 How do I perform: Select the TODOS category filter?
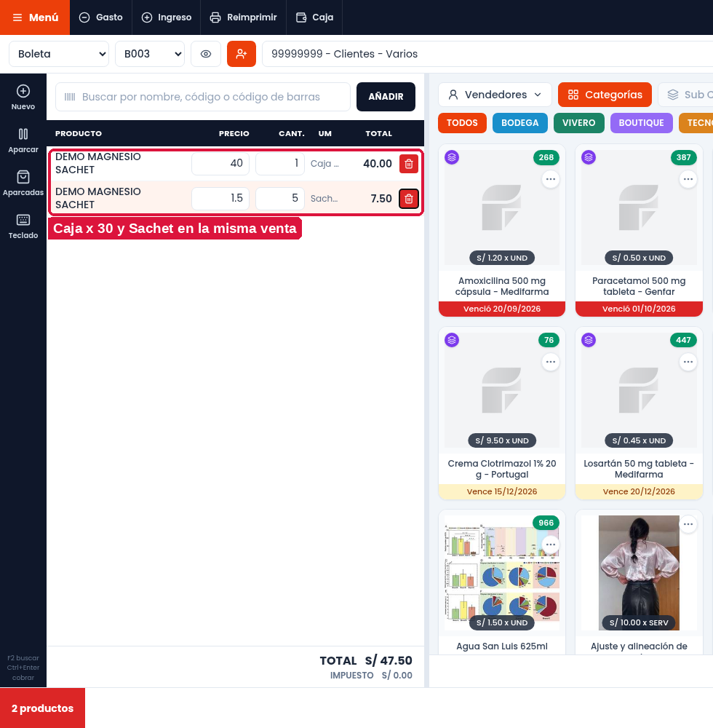coord(462,123)
